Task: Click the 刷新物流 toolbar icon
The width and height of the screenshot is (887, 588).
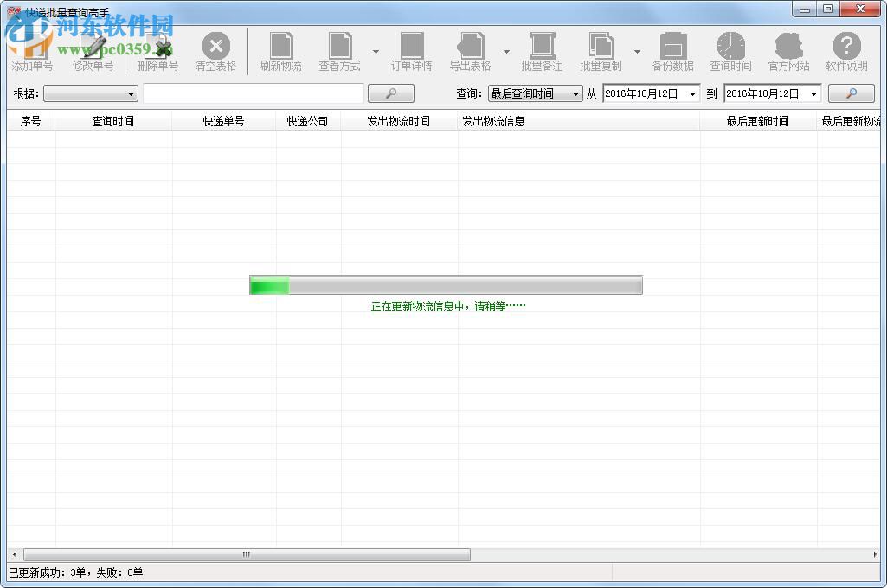Action: pos(281,51)
